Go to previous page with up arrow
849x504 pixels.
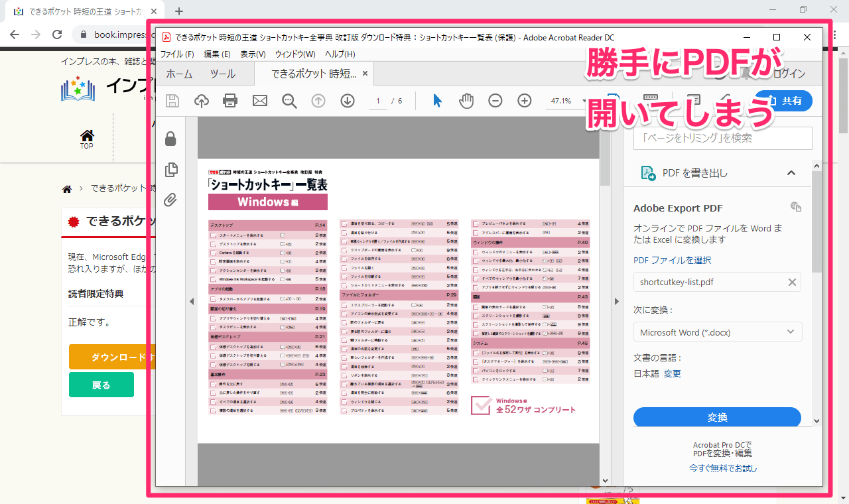point(318,101)
